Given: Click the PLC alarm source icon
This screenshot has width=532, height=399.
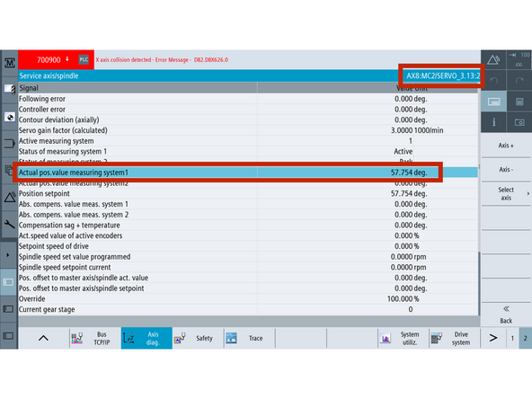Looking at the screenshot, I should 84,59.
